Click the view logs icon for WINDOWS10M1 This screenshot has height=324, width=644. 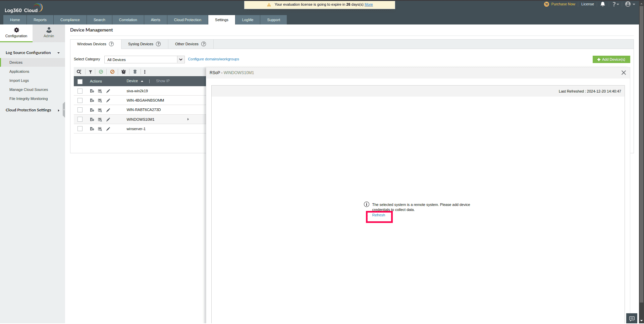point(100,119)
